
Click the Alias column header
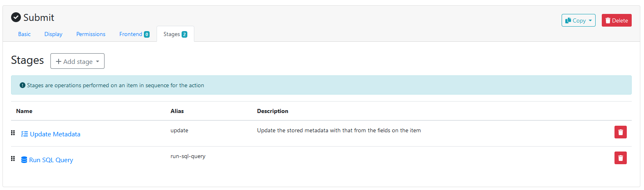pyautogui.click(x=177, y=111)
